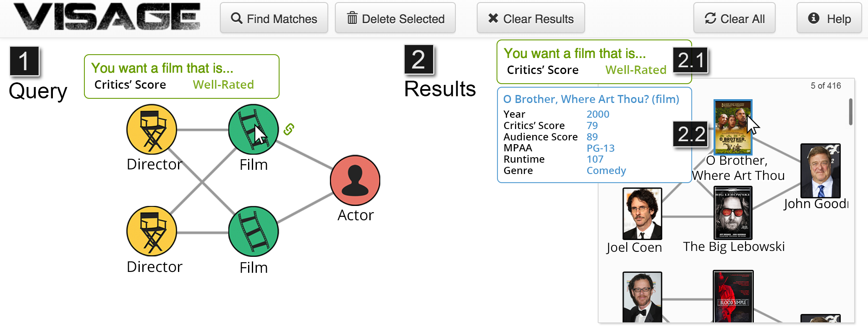Open the Help button
The image size is (868, 327).
coord(829,18)
